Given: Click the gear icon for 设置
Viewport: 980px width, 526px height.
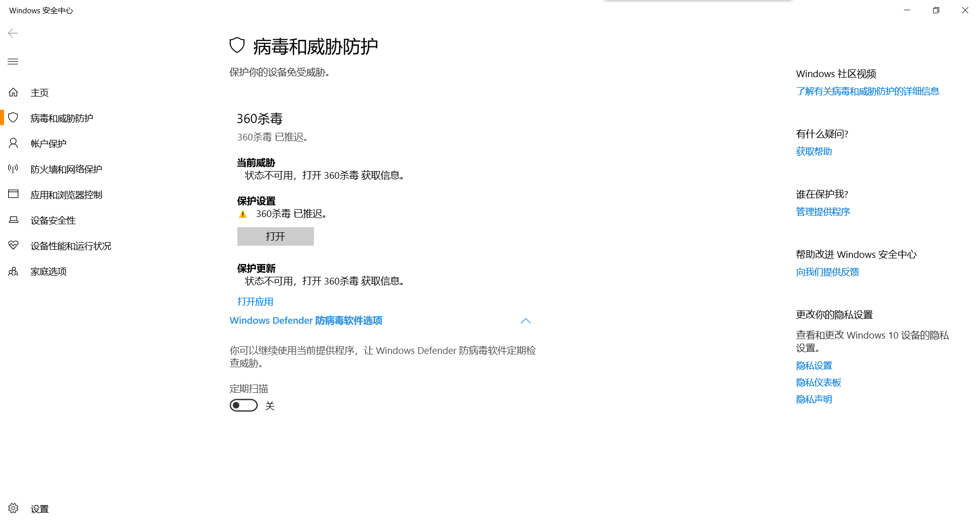Looking at the screenshot, I should [13, 509].
